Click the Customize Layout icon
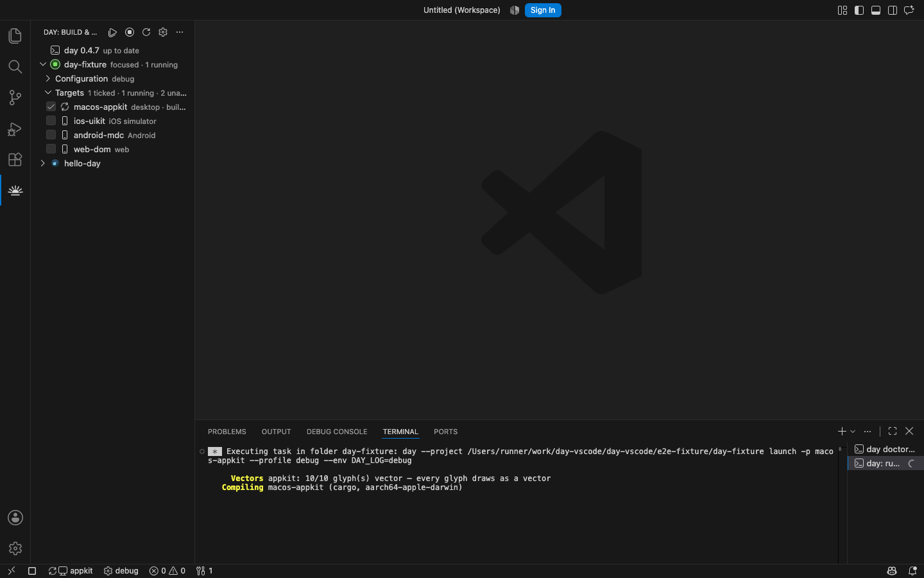Viewport: 924px width, 578px height. click(x=843, y=10)
